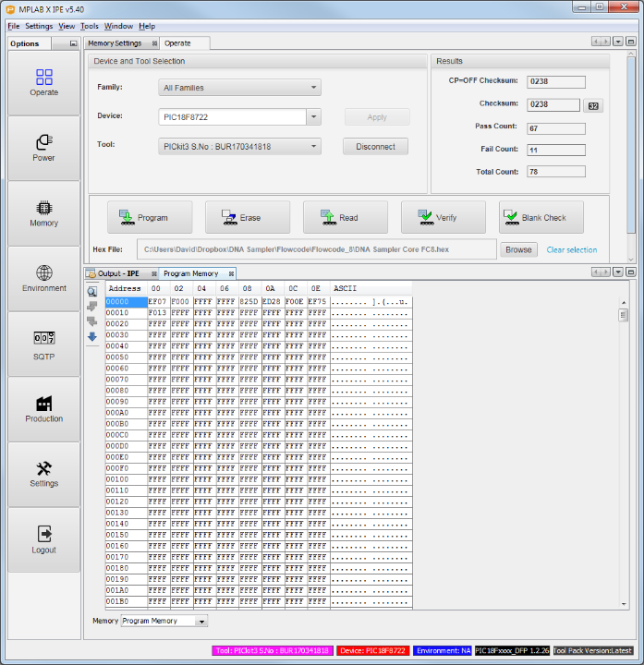Open the Settings options panel

(x=43, y=475)
